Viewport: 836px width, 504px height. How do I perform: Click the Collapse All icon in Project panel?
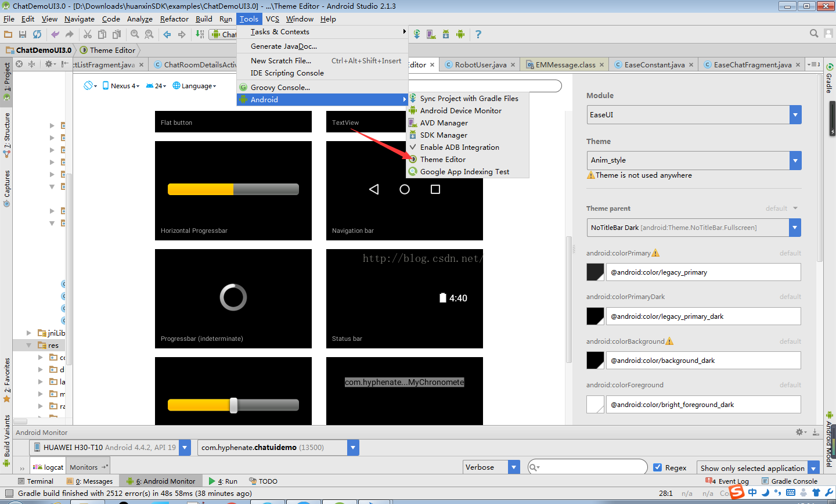pyautogui.click(x=31, y=64)
